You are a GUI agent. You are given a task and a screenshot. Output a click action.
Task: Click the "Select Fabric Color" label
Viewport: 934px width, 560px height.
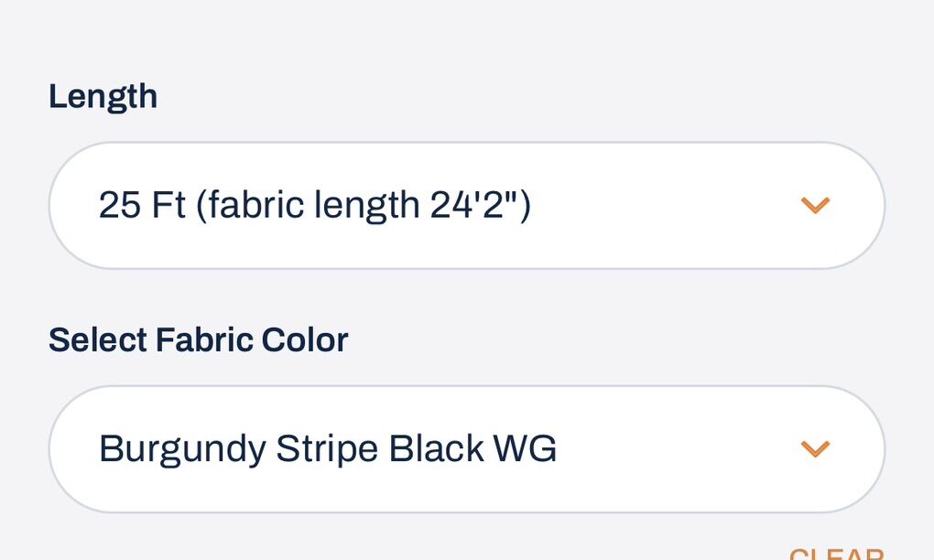(x=198, y=339)
